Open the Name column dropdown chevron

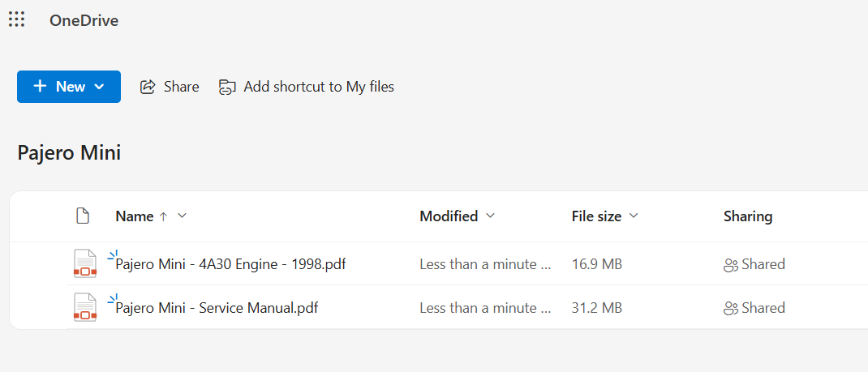[183, 216]
